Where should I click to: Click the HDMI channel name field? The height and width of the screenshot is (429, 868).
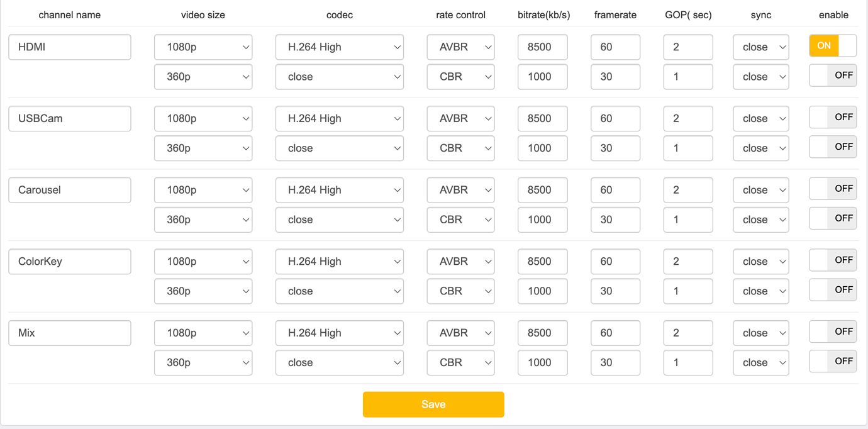tap(70, 47)
